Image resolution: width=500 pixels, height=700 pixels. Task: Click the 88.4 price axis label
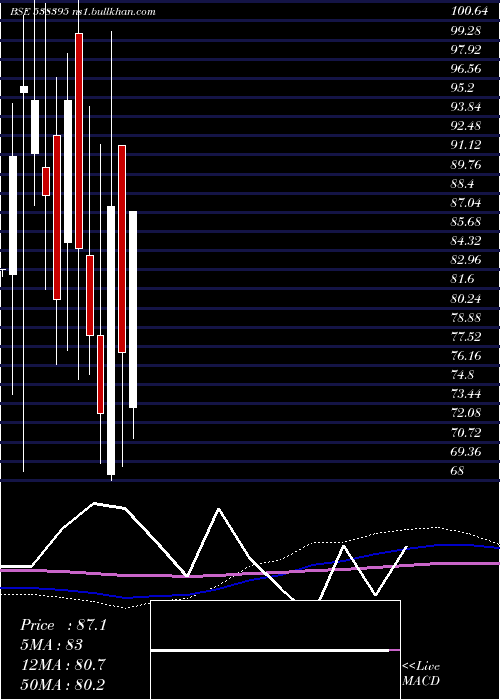coord(462,184)
